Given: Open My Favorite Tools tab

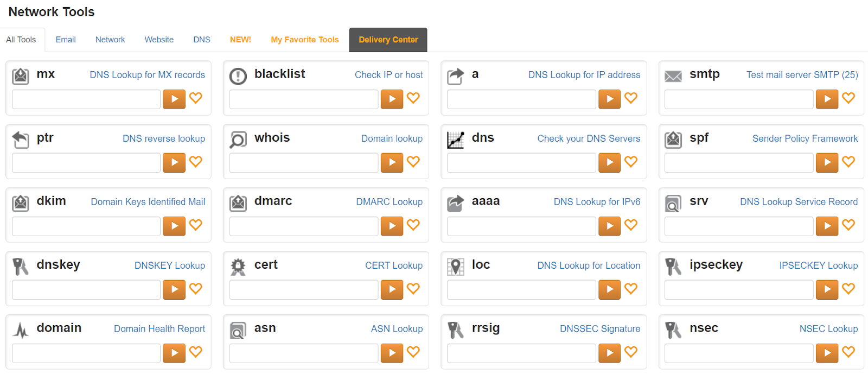Looking at the screenshot, I should coord(305,40).
